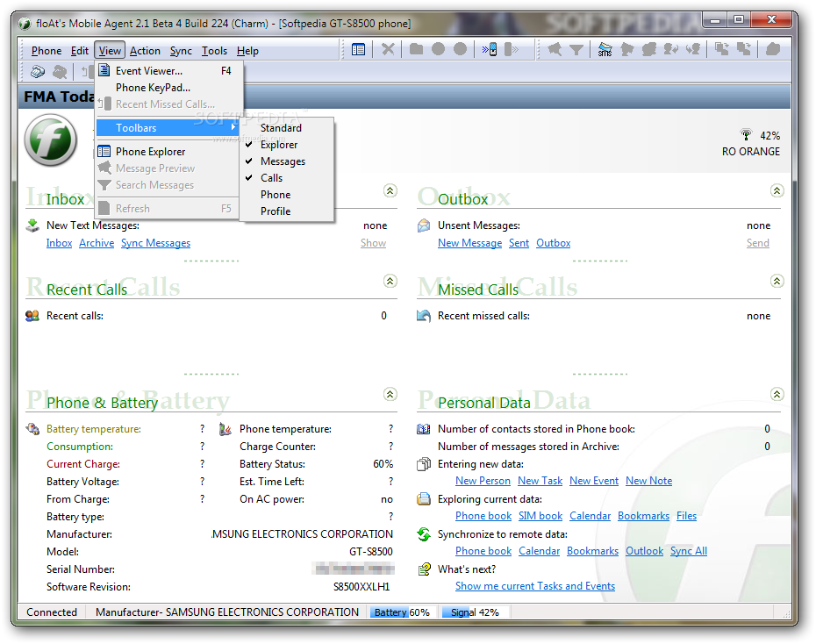The width and height of the screenshot is (816, 644).
Task: Open the Action menu
Action: (145, 51)
